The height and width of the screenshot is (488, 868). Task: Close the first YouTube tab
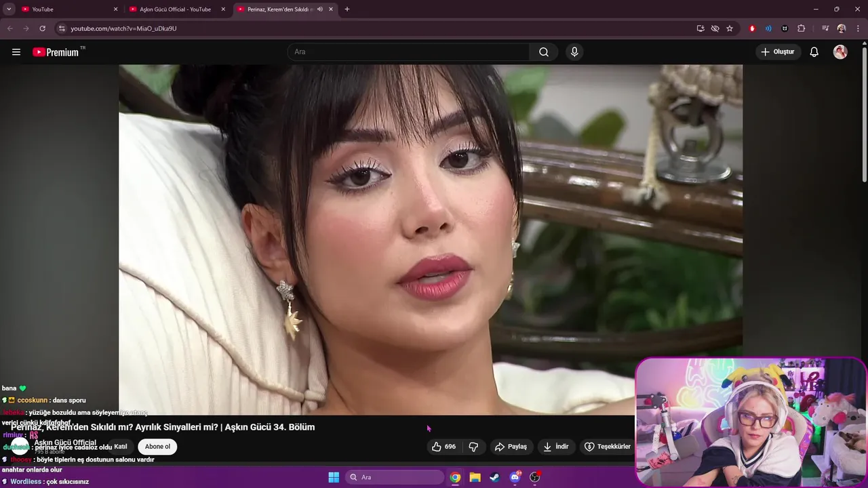pyautogui.click(x=115, y=9)
